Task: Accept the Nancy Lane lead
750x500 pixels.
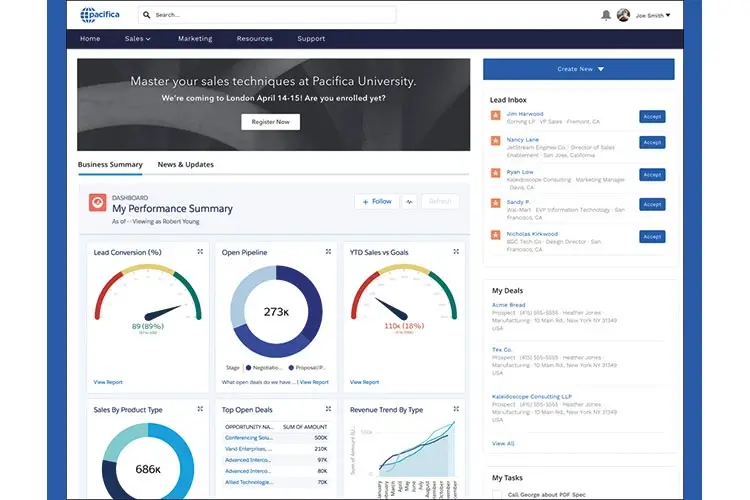Action: point(652,143)
